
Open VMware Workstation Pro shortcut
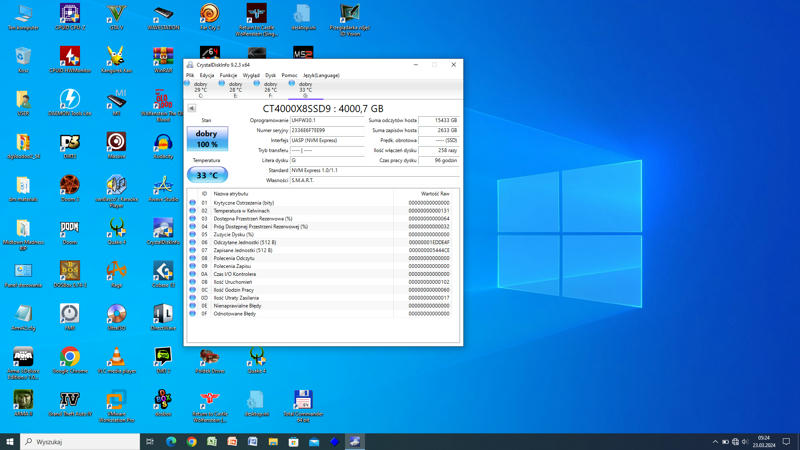pyautogui.click(x=116, y=406)
